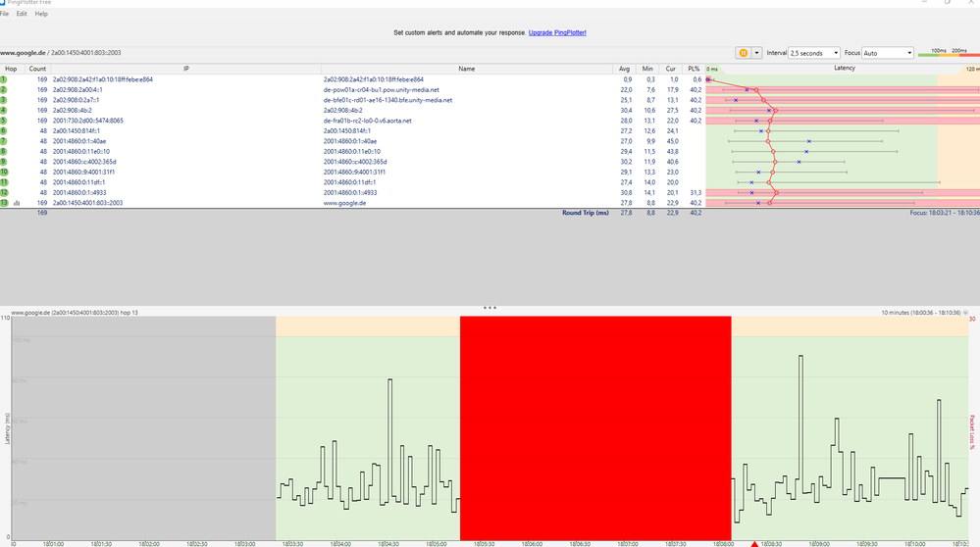The height and width of the screenshot is (547, 980).
Task: Click the PingPlotter app icon in title bar
Action: click(x=3, y=3)
